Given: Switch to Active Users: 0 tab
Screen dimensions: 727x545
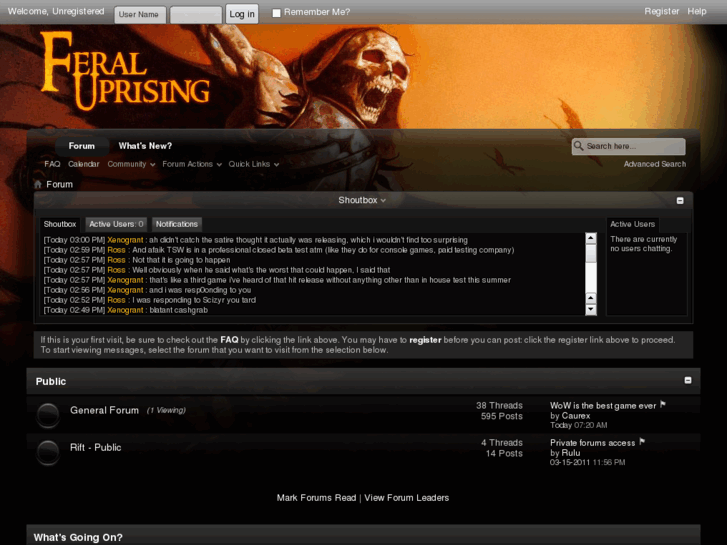Looking at the screenshot, I should tap(116, 224).
